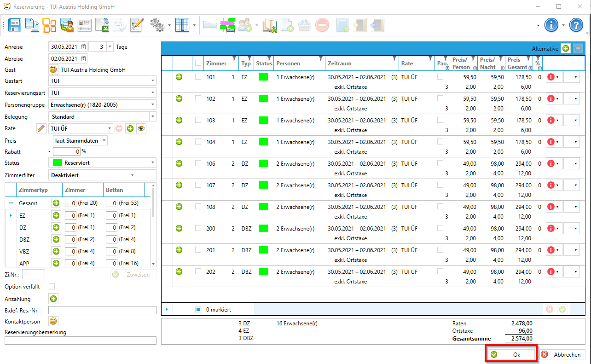Open the Anreise date calendar picker
591x364 pixels.
[83, 47]
